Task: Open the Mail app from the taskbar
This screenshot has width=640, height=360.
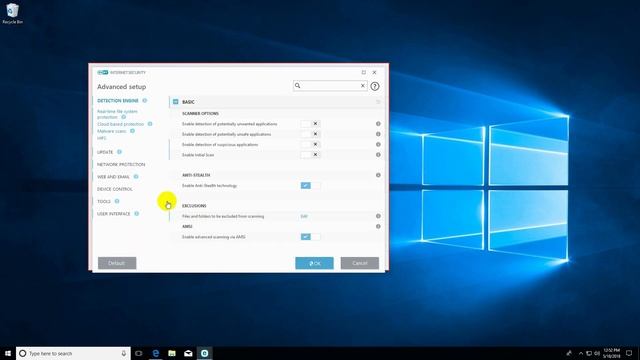Action: pyautogui.click(x=188, y=353)
